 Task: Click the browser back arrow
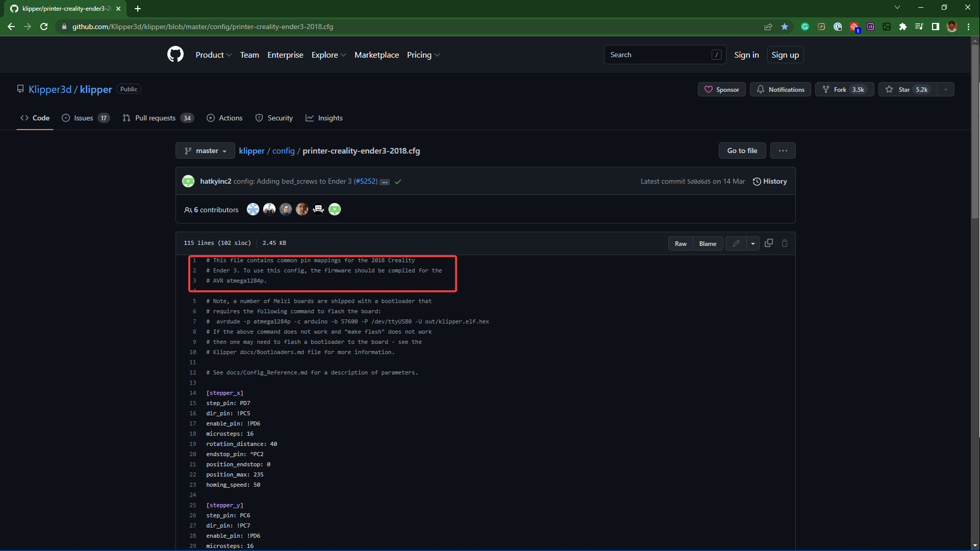point(11,27)
